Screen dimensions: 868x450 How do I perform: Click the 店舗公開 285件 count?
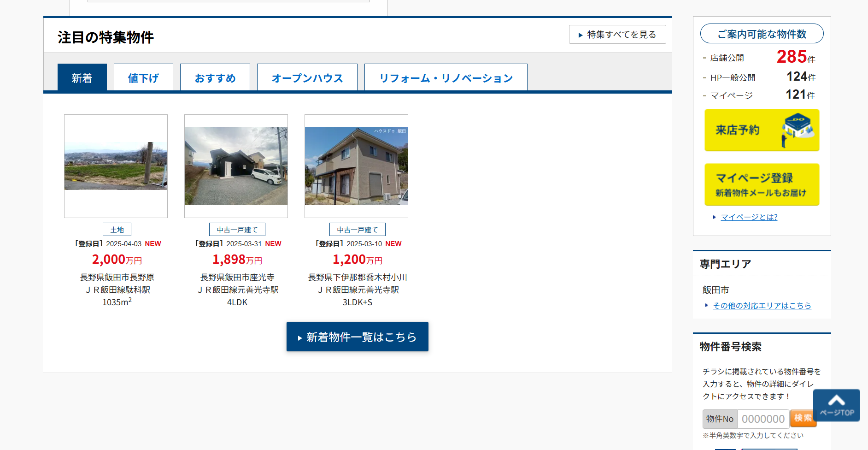(796, 57)
